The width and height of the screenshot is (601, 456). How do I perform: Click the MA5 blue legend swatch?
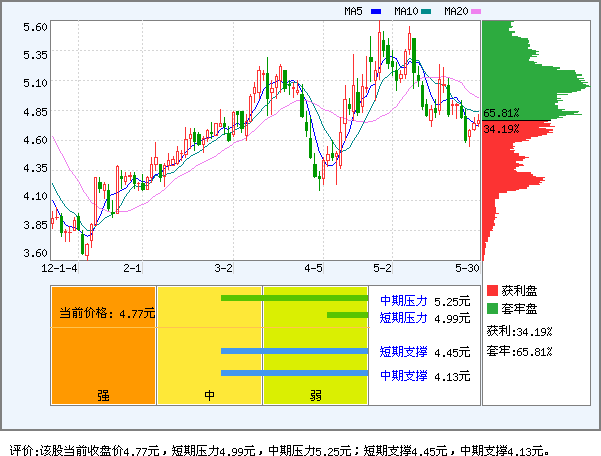pyautogui.click(x=376, y=11)
